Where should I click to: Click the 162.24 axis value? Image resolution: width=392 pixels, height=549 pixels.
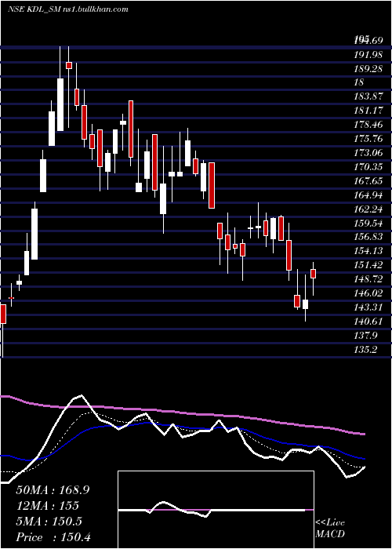(368, 209)
